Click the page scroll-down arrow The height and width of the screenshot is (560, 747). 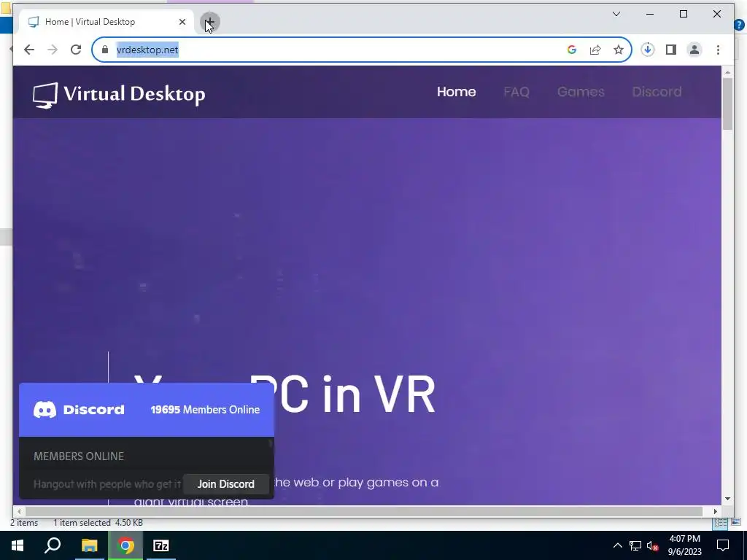pos(727,499)
